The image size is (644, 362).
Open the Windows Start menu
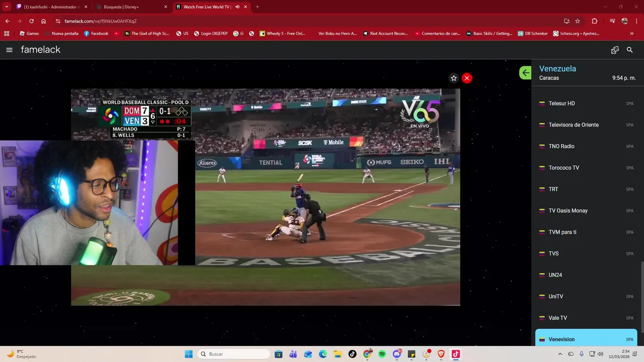[x=189, y=354]
